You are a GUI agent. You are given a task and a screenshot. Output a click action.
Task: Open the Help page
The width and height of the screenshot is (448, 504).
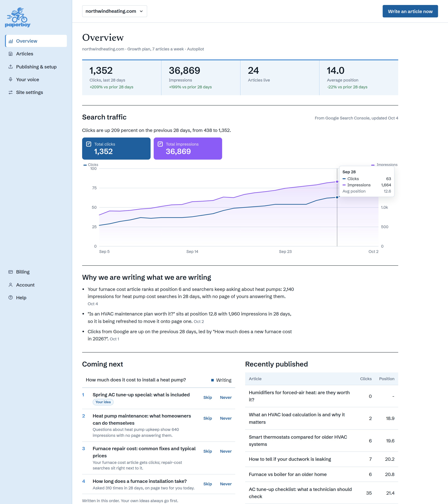tap(36, 298)
